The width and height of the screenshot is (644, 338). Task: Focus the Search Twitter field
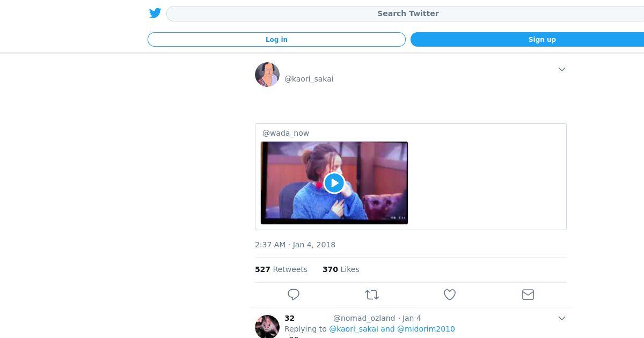[405, 13]
